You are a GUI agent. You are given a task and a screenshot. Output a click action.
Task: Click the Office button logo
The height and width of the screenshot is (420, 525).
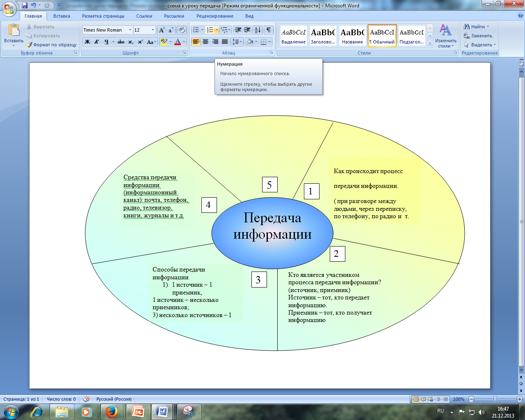[x=9, y=8]
